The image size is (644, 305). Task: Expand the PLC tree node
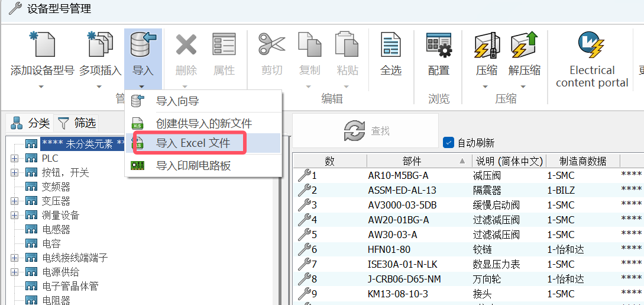14,158
